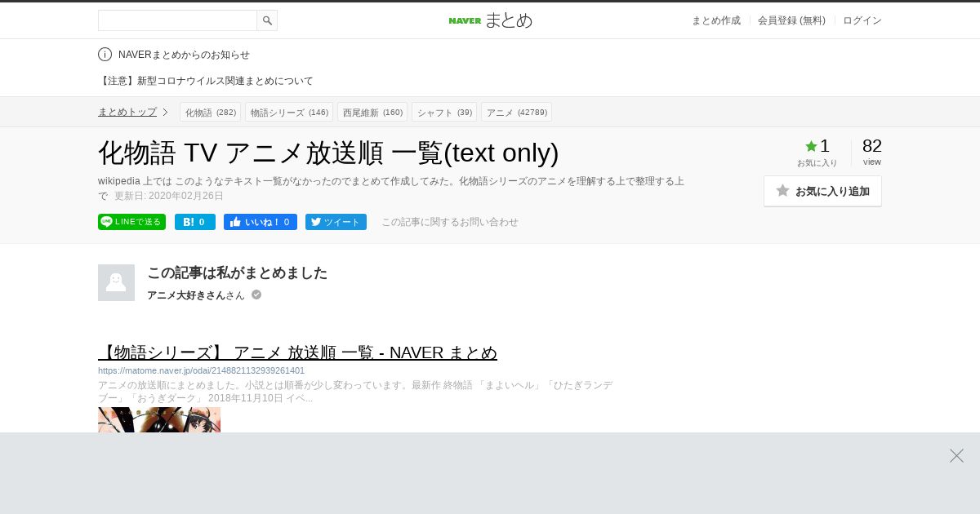Select 化物語 (282) tag

[x=210, y=112]
